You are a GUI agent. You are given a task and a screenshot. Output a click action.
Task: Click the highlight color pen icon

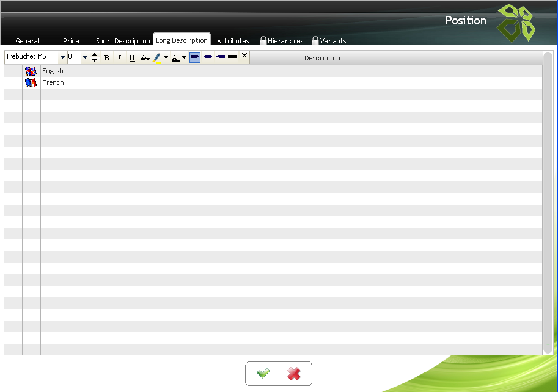tap(157, 57)
